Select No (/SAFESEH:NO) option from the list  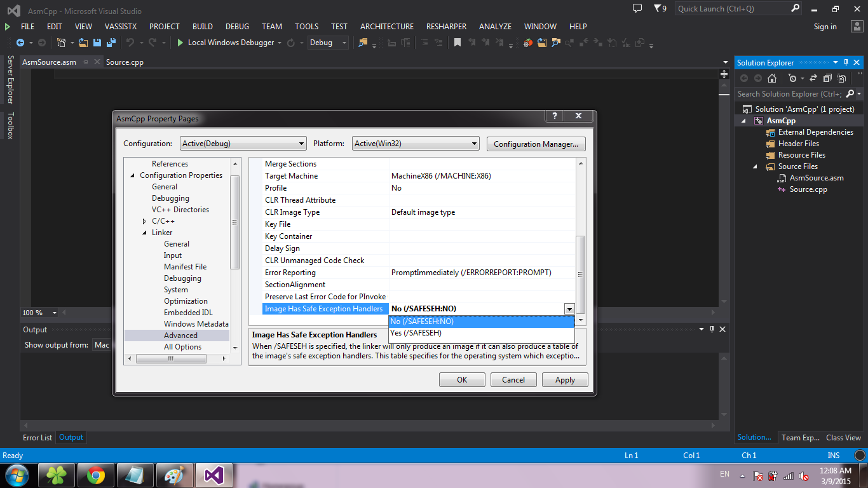pos(481,322)
